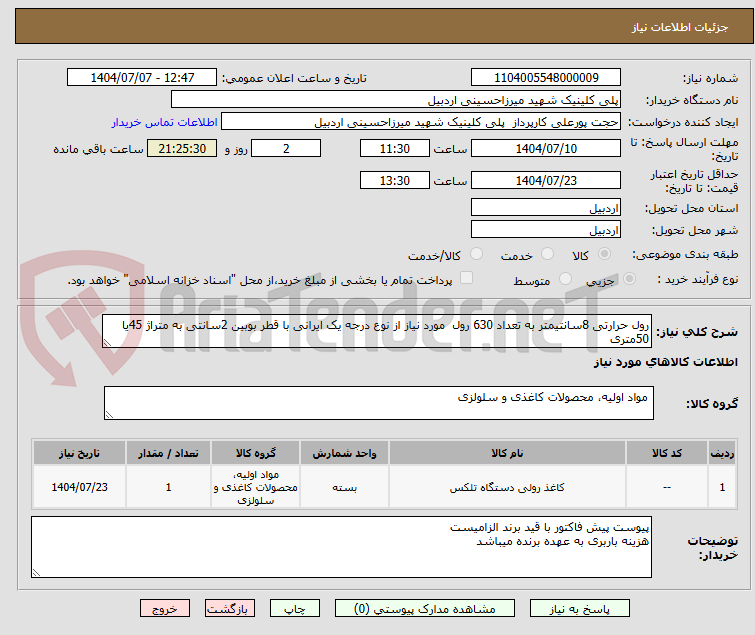Select the جزیی purchase type radio
755x635 pixels.
click(x=629, y=278)
